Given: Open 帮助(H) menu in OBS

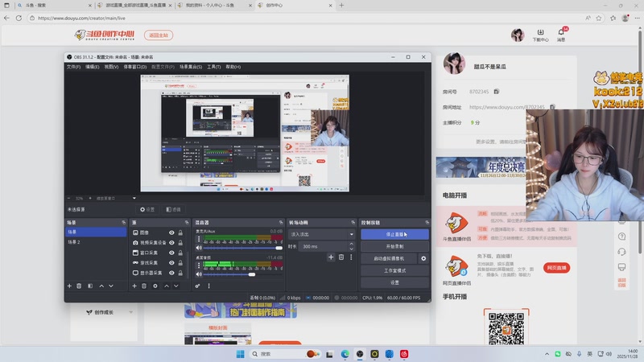Looking at the screenshot, I should click(233, 67).
